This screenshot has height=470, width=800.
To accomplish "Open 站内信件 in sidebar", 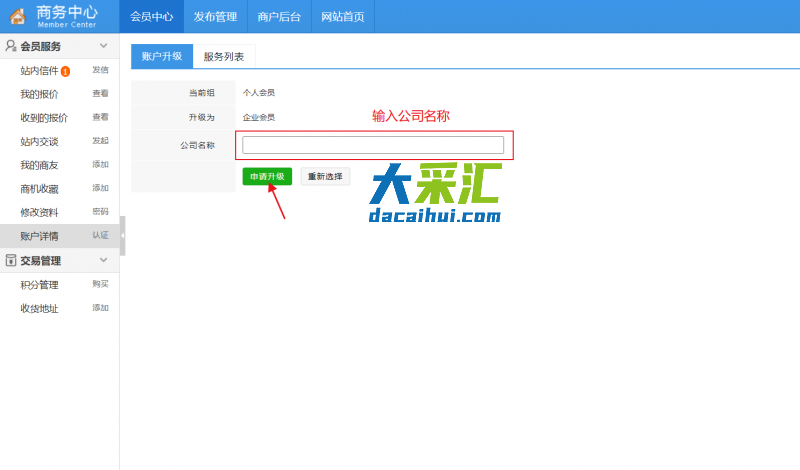I will point(39,71).
